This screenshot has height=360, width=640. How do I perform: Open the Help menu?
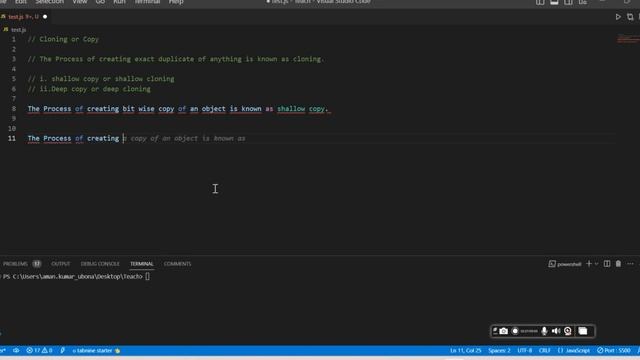(176, 2)
